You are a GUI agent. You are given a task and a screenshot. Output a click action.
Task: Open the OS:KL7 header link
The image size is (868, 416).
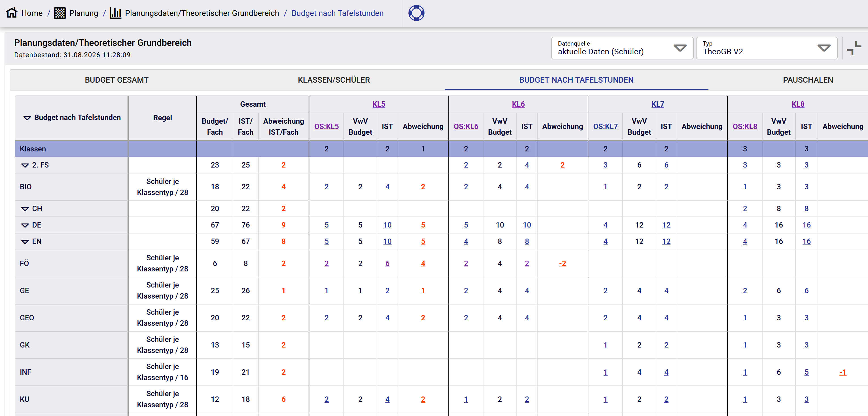click(605, 126)
